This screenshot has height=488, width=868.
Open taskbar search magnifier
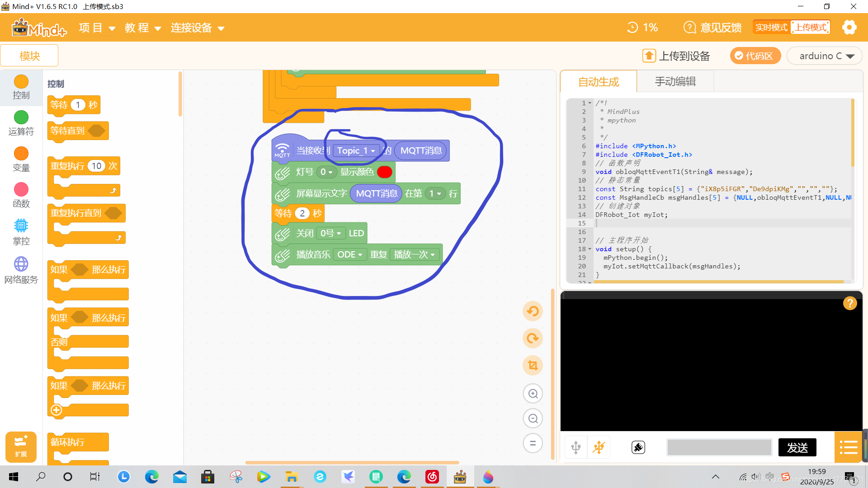point(41,477)
